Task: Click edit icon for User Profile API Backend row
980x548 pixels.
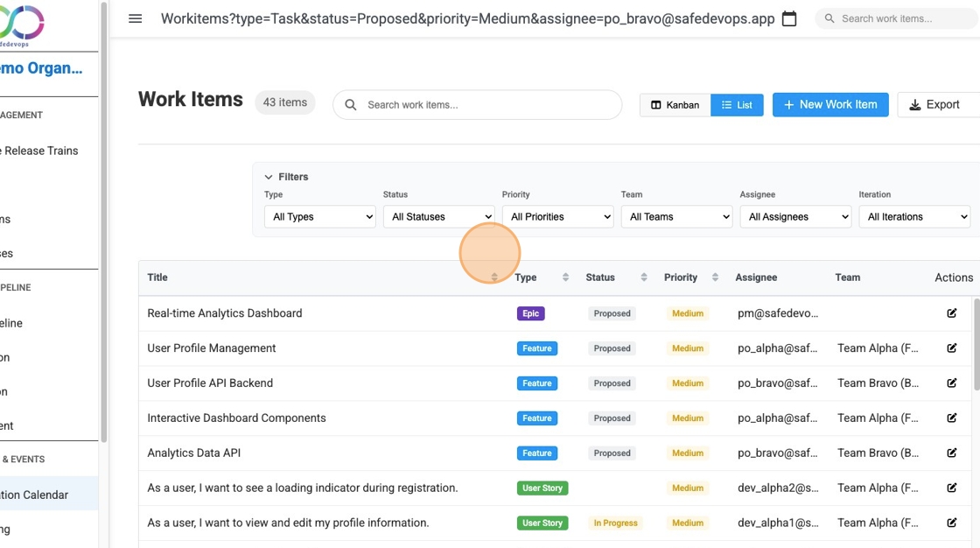Action: tap(951, 383)
